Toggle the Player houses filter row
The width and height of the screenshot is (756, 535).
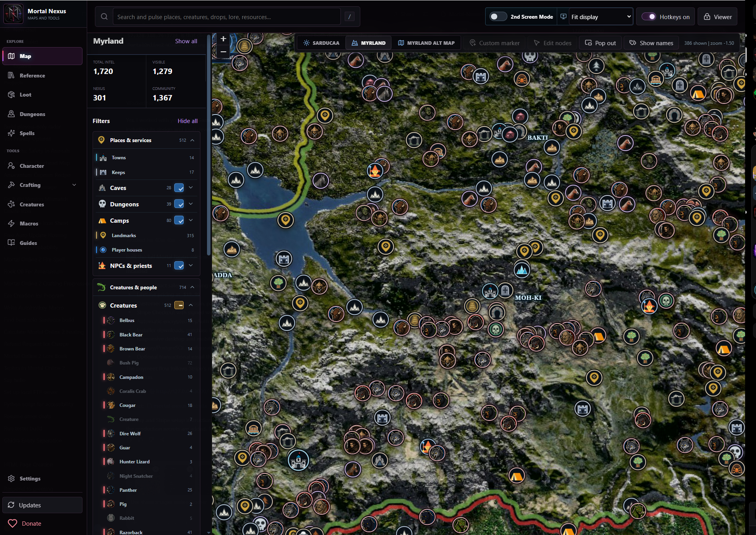coord(146,250)
